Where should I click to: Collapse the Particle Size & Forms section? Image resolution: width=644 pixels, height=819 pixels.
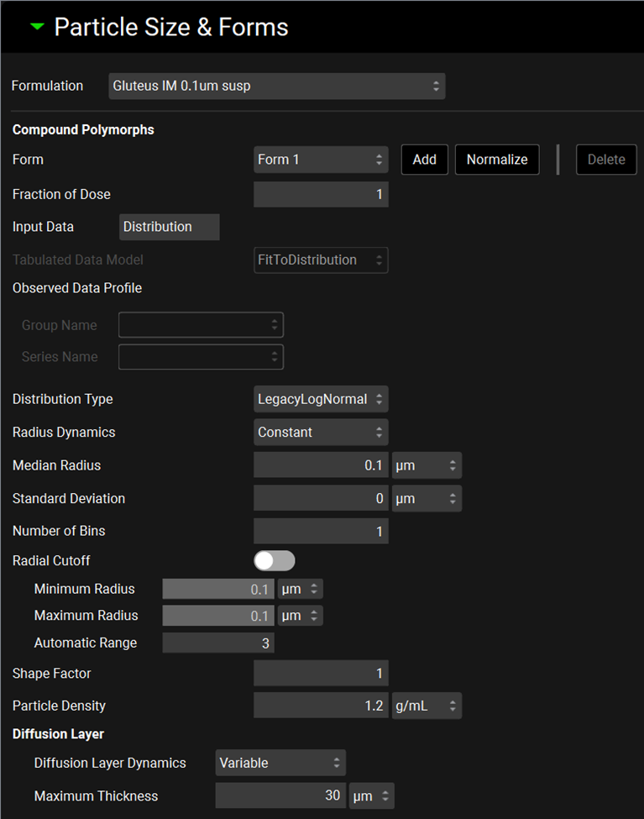[37, 27]
